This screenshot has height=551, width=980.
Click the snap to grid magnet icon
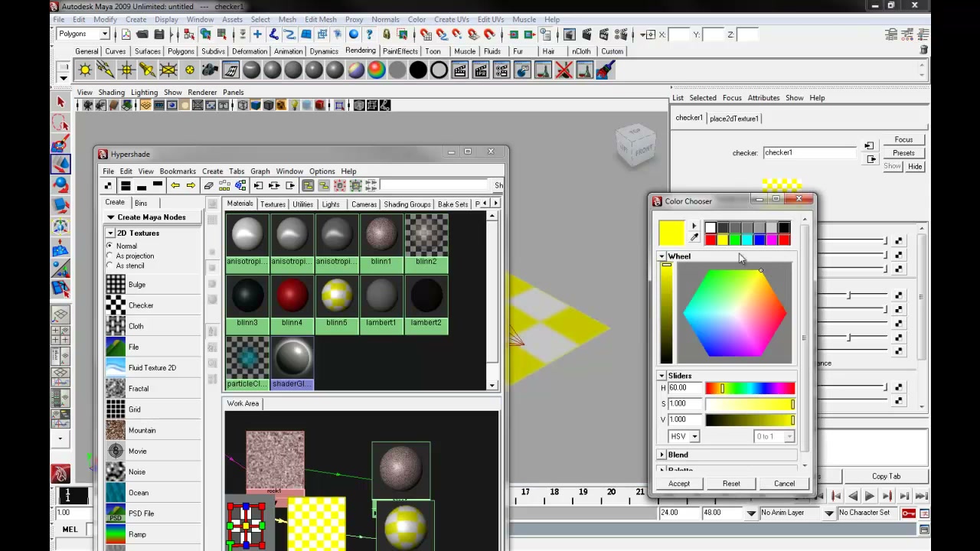coord(425,34)
